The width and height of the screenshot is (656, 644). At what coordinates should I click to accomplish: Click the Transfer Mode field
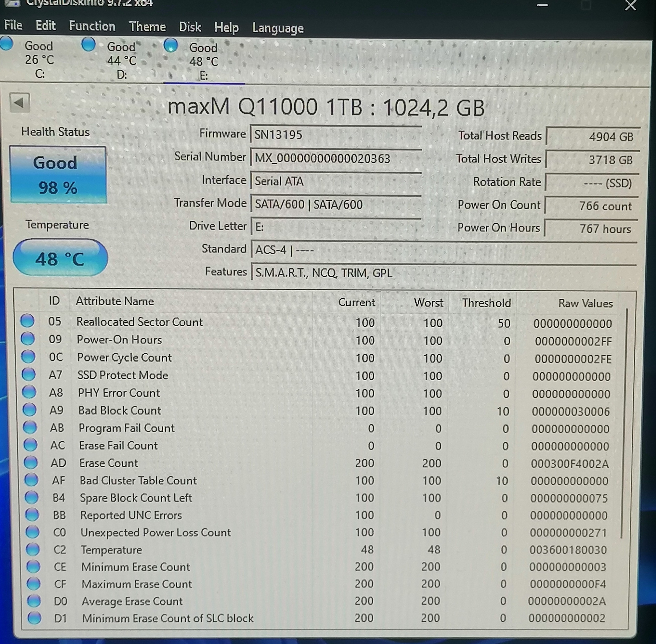point(336,204)
